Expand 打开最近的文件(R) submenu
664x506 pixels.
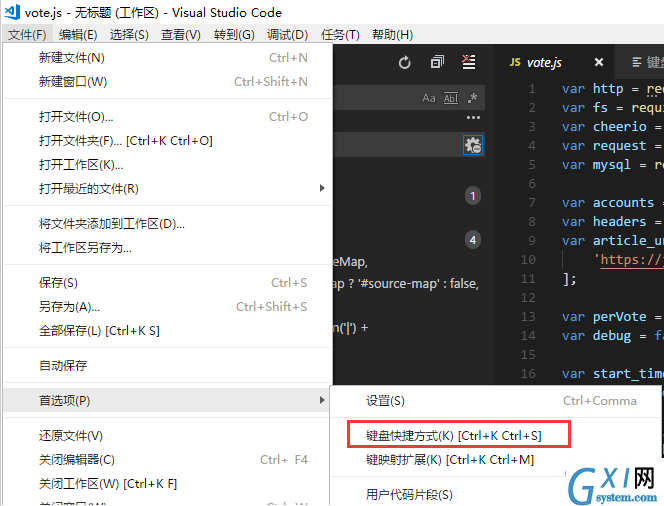pos(168,188)
